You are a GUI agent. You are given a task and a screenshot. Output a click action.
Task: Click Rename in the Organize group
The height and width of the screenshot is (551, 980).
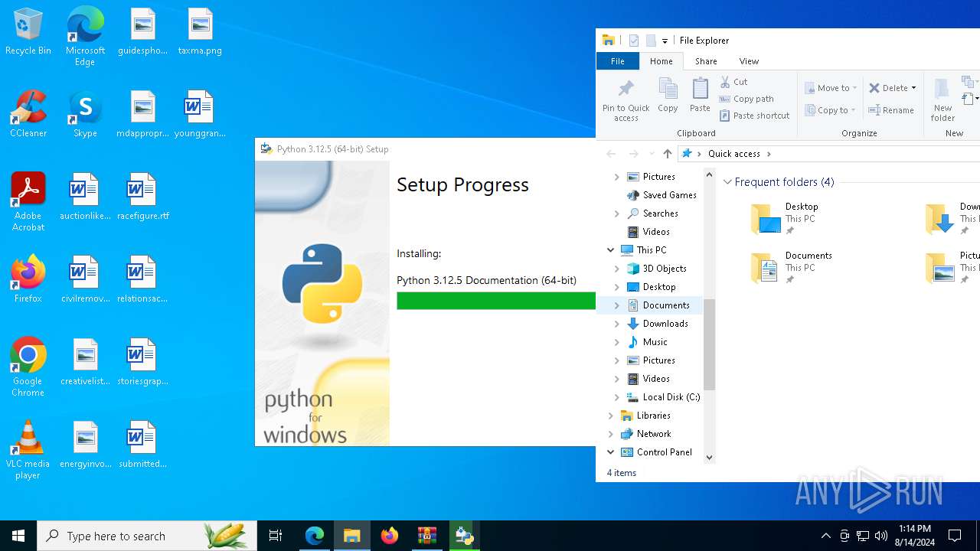click(891, 110)
